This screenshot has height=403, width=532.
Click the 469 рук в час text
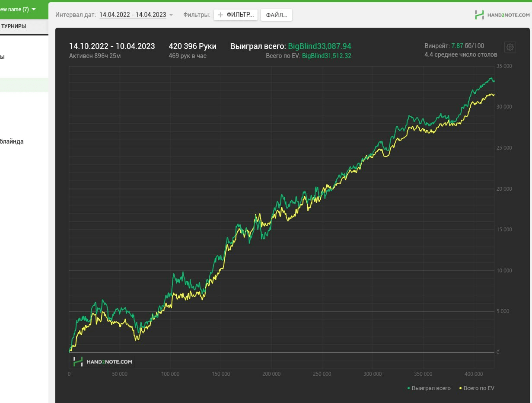coord(188,56)
